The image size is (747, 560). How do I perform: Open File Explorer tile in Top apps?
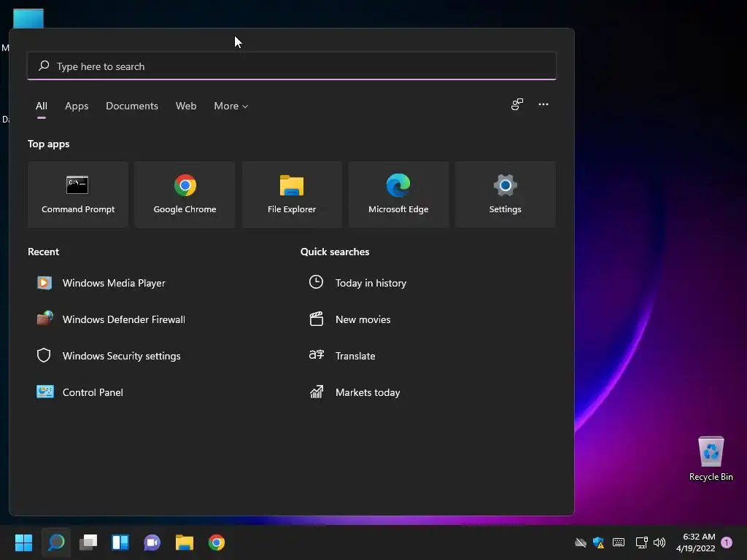(292, 195)
